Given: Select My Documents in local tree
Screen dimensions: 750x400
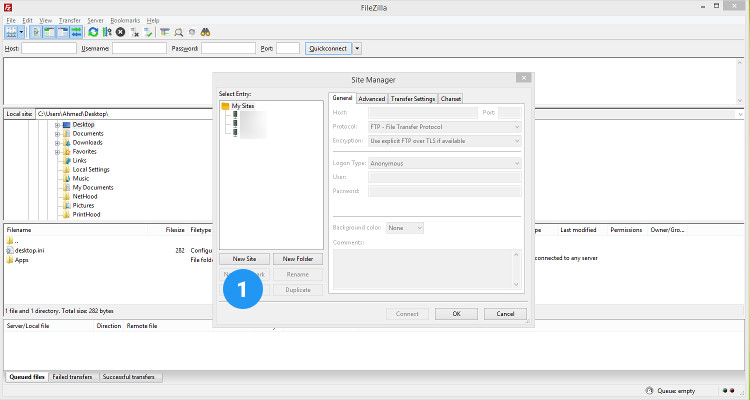Looking at the screenshot, I should (x=93, y=188).
